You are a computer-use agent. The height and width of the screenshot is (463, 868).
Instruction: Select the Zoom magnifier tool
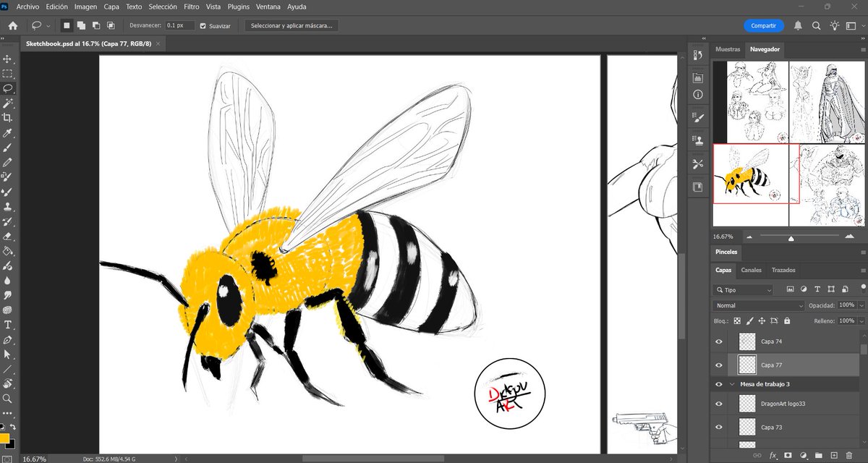[x=7, y=399]
